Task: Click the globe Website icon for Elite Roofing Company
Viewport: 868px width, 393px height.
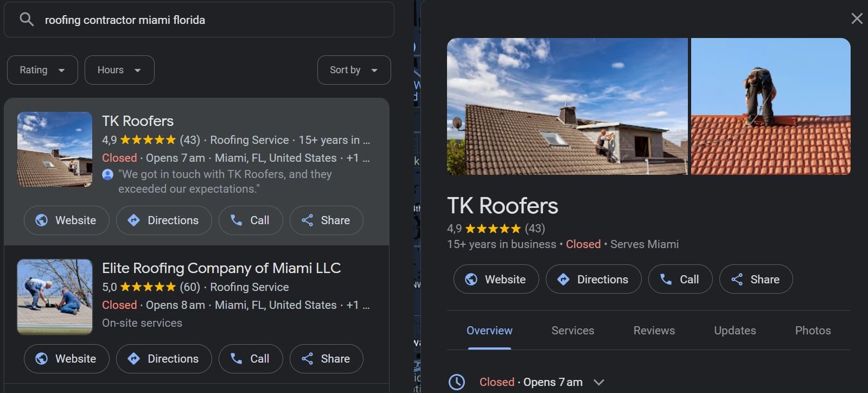Action: [41, 358]
